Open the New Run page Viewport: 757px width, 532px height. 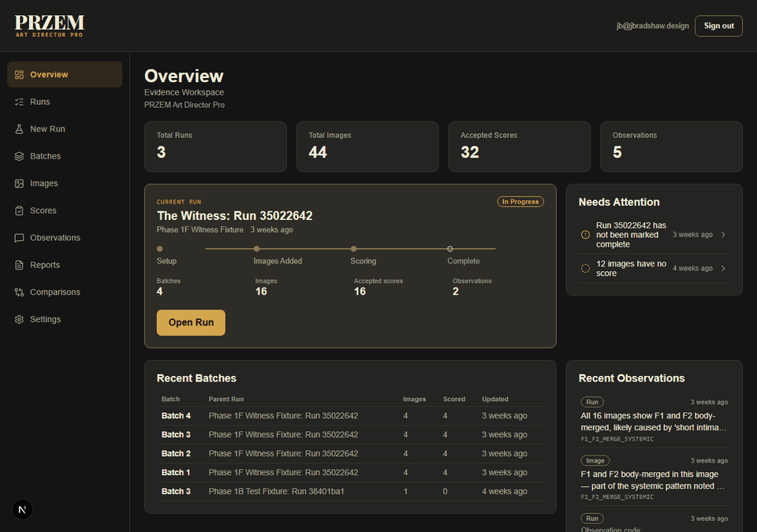65,129
